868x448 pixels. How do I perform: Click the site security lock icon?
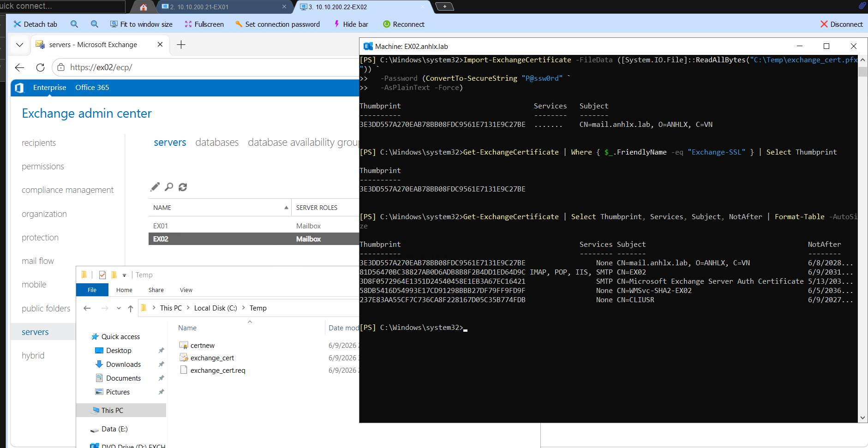[x=61, y=67]
